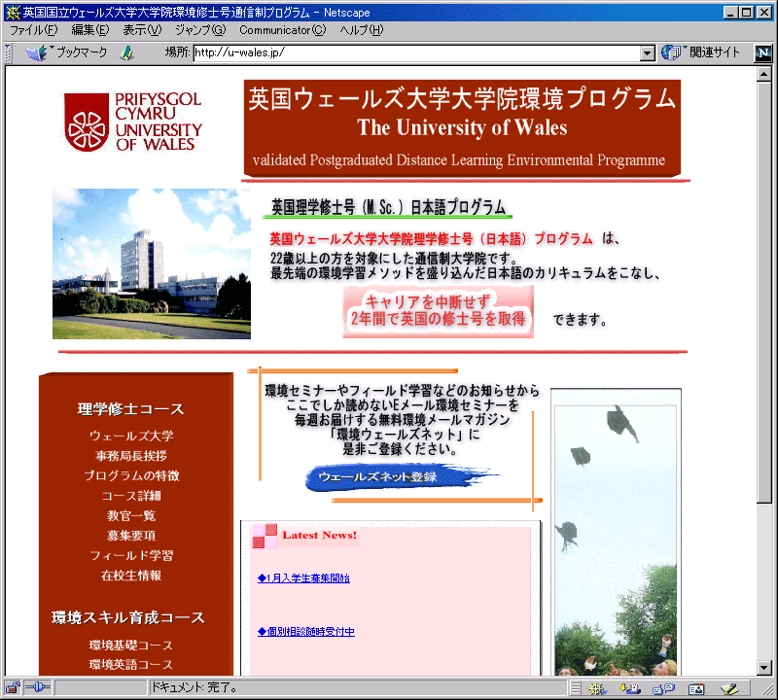The height and width of the screenshot is (700, 778).
Task: Click the vertical scrollbar up arrow
Action: pos(764,75)
